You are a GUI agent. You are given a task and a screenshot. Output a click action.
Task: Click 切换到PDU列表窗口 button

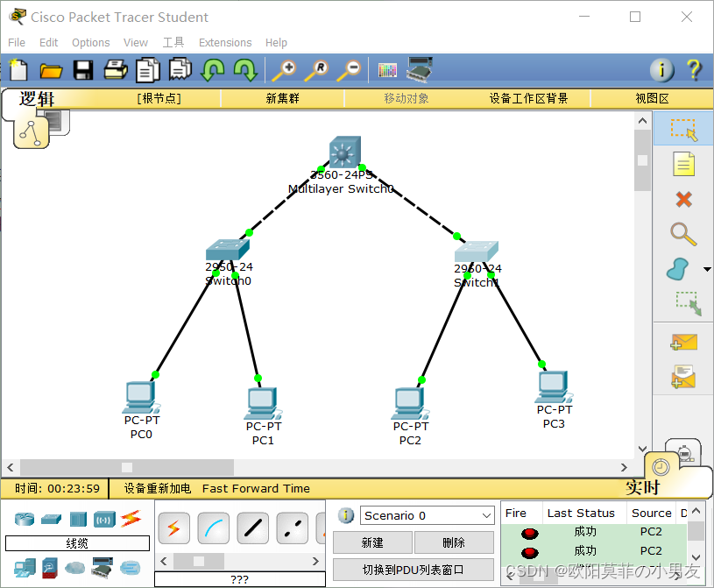pos(413,570)
